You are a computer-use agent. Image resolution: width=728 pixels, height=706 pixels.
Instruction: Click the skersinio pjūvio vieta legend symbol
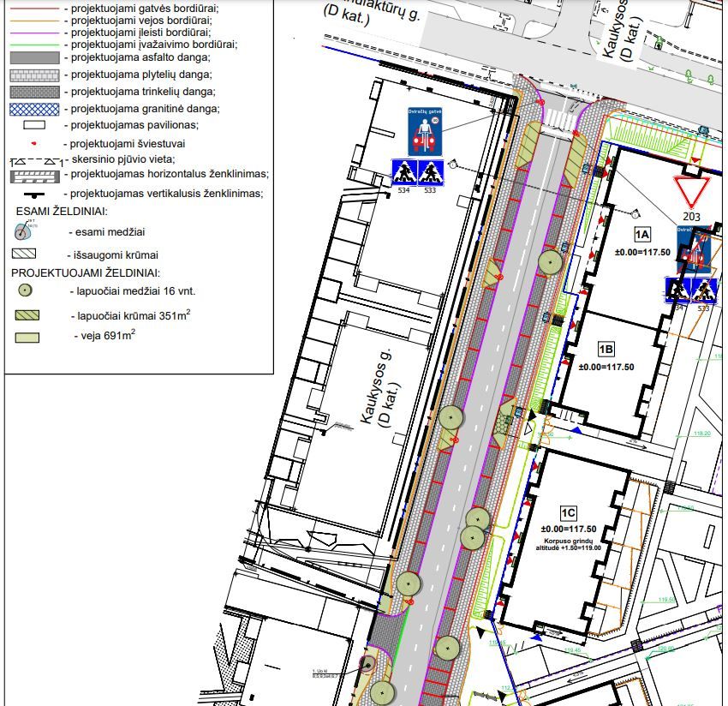tap(35, 161)
